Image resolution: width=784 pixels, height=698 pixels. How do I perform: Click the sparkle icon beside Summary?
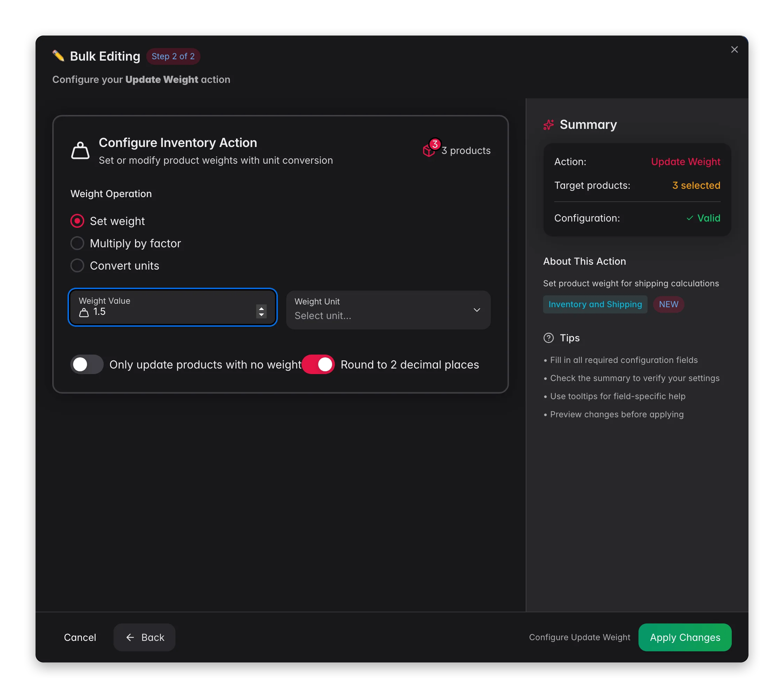549,125
